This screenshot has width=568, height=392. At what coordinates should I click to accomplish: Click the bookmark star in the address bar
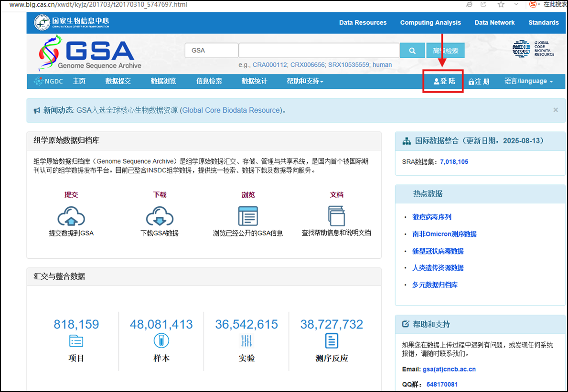[500, 5]
